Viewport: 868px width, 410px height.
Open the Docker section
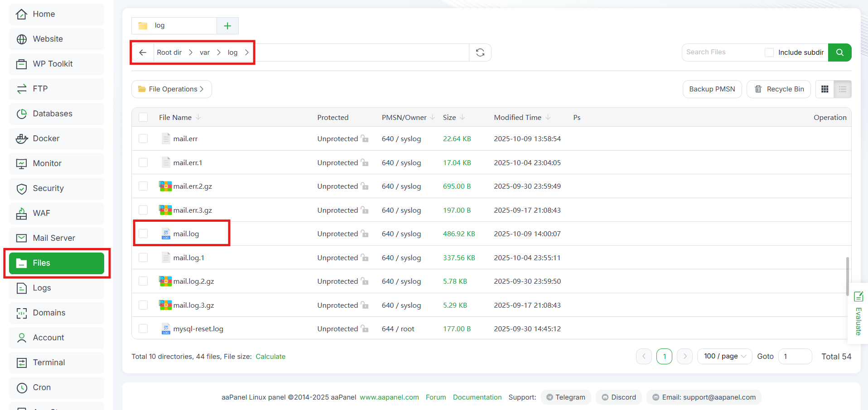click(57, 138)
